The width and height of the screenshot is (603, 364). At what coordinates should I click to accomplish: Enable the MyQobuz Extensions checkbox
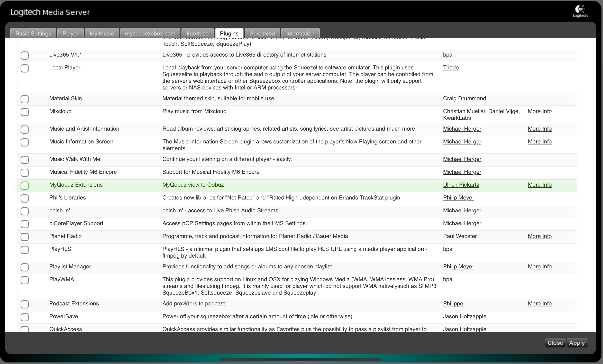[x=25, y=185]
